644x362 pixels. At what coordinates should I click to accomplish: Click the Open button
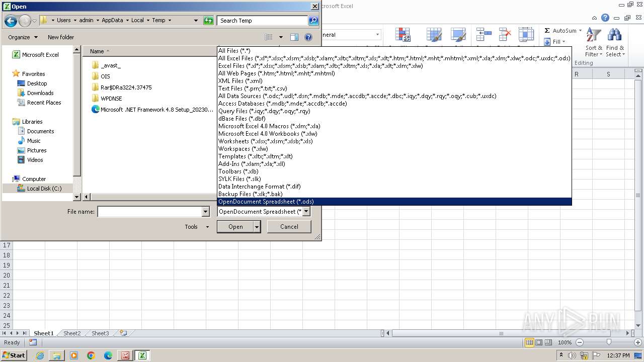pyautogui.click(x=235, y=227)
